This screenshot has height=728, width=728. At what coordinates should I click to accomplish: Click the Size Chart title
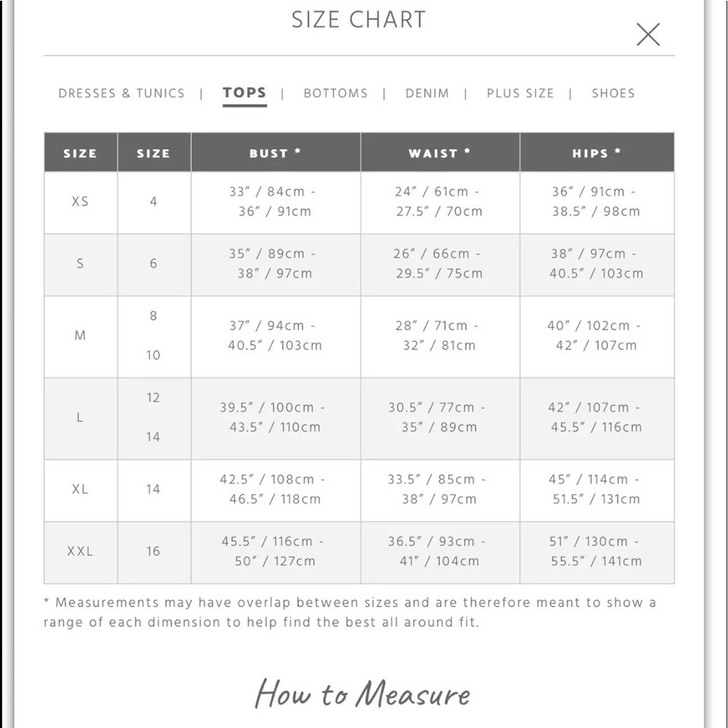358,20
